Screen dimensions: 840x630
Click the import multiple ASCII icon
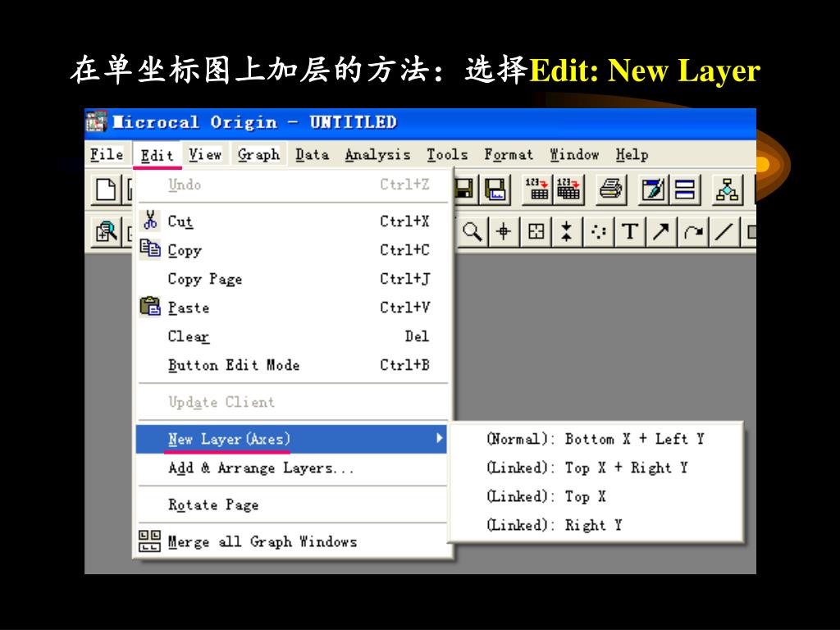click(568, 189)
